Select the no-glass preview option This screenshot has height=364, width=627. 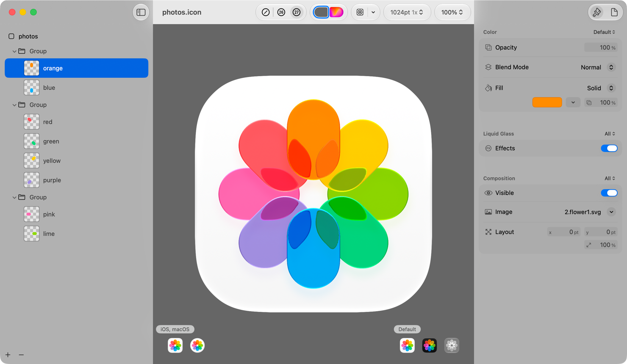coord(266,12)
